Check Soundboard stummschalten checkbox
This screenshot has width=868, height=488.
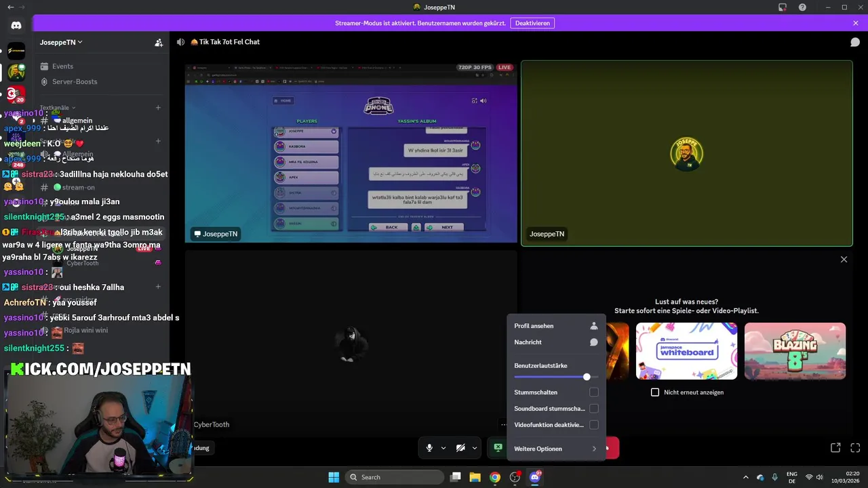click(594, 409)
